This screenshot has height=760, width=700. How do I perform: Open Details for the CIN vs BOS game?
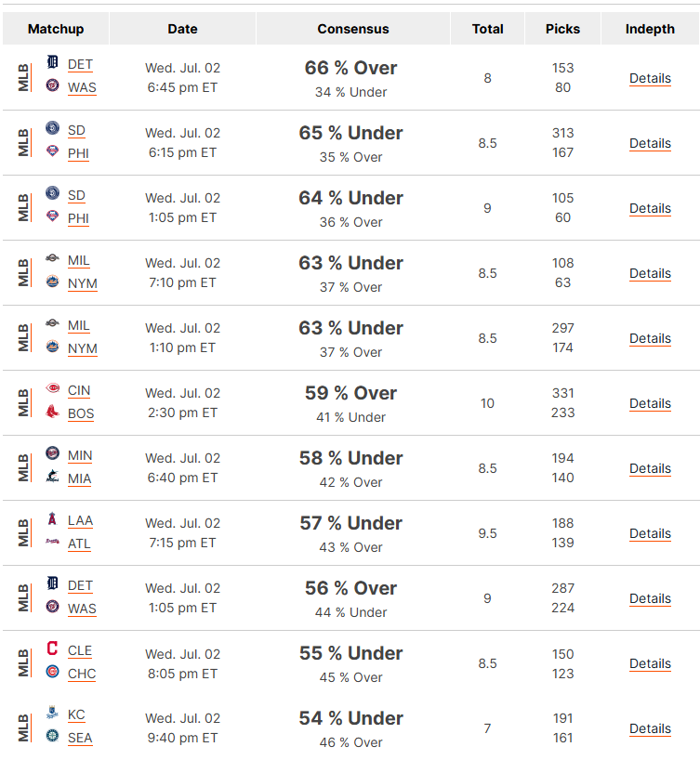650,403
